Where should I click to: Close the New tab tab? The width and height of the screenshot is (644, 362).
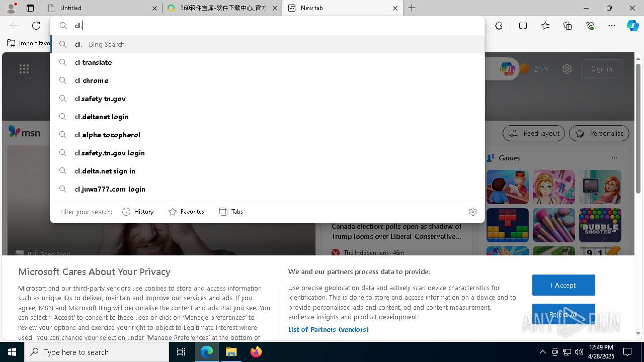pyautogui.click(x=395, y=8)
